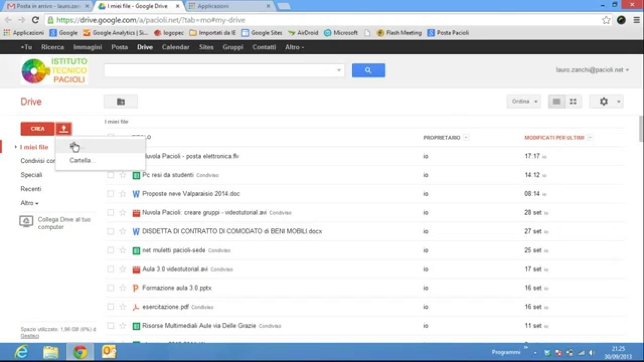Go back with Chrome's back arrow

tap(8, 20)
